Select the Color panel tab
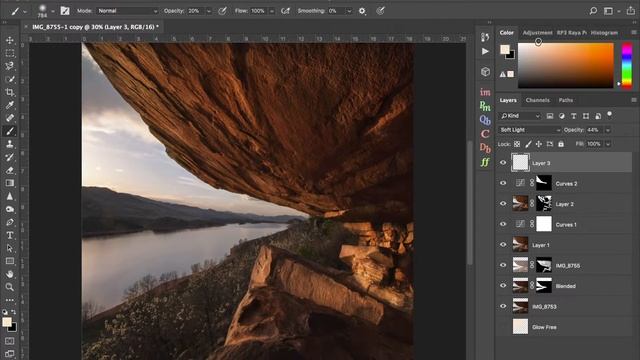This screenshot has width=640, height=360. coord(507,33)
